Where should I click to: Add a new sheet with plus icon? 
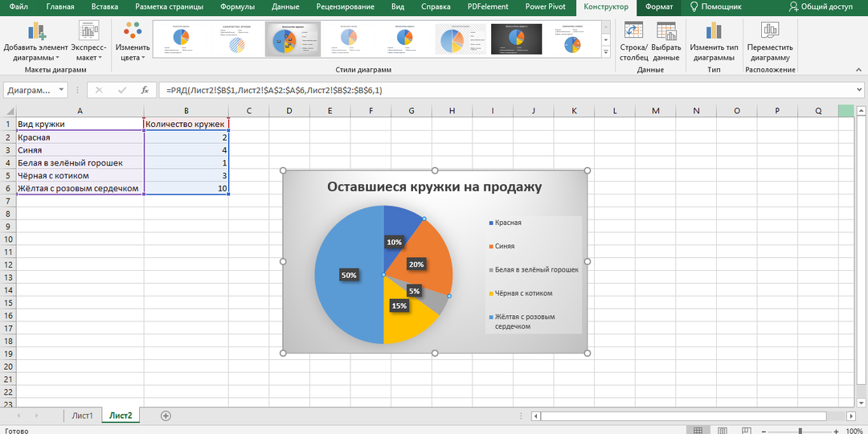(x=166, y=416)
